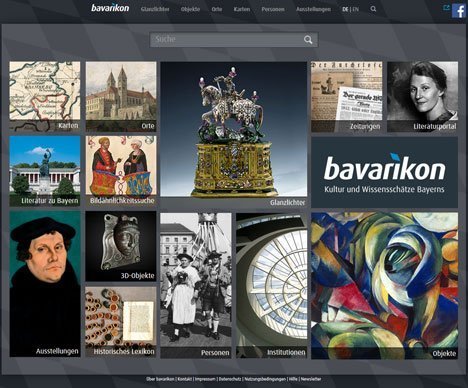Open the Ausstellungen menu item
This screenshot has height=388, width=468.
[313, 9]
